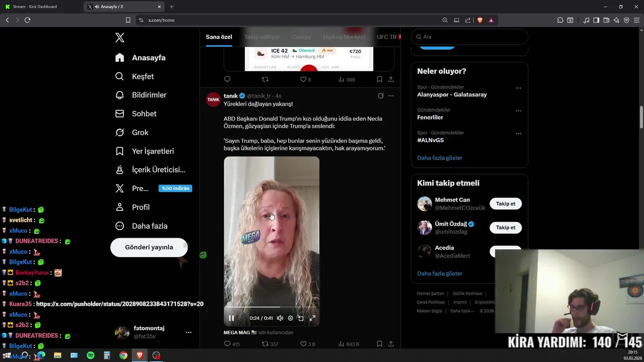Open tanık profile name link

pyautogui.click(x=231, y=96)
